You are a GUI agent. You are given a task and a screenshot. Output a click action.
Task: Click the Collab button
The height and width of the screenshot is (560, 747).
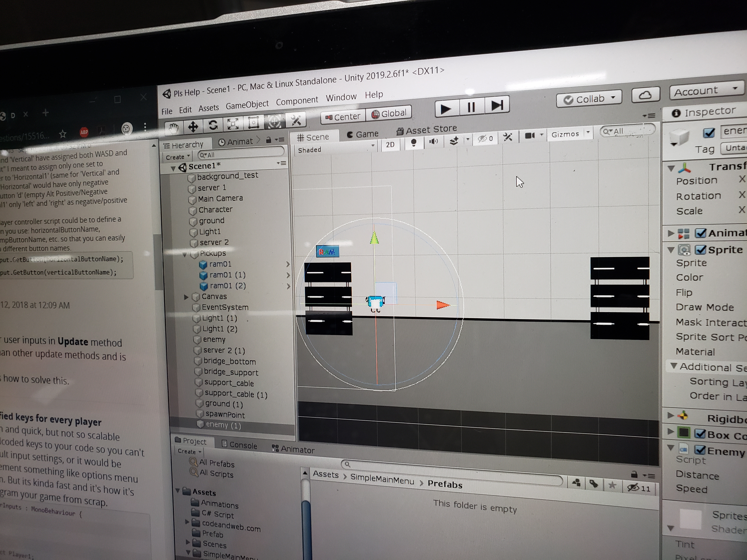pos(589,99)
